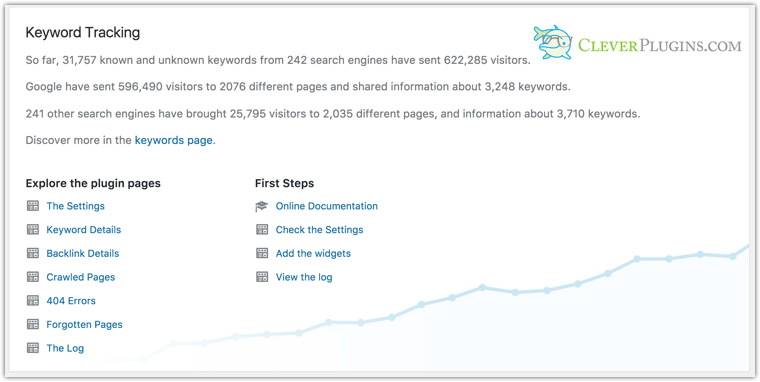The width and height of the screenshot is (760, 382).
Task: Click the Keyword Tracking heading
Action: tap(82, 33)
